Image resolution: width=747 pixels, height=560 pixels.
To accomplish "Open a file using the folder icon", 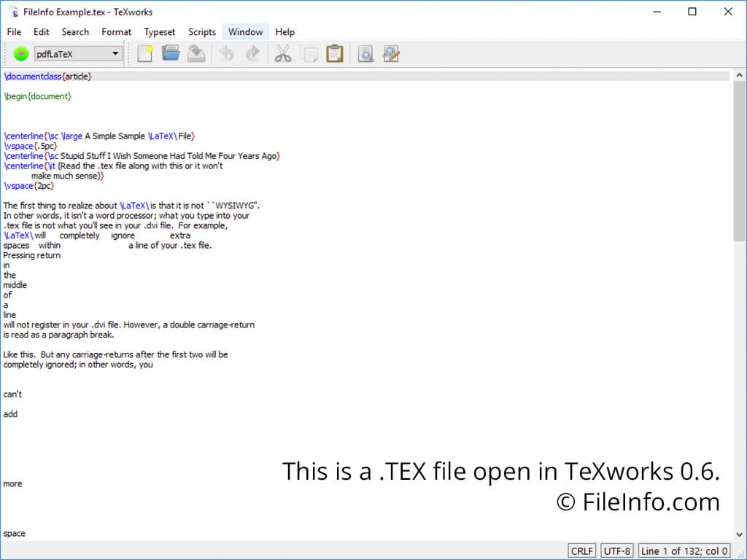I will coord(171,53).
